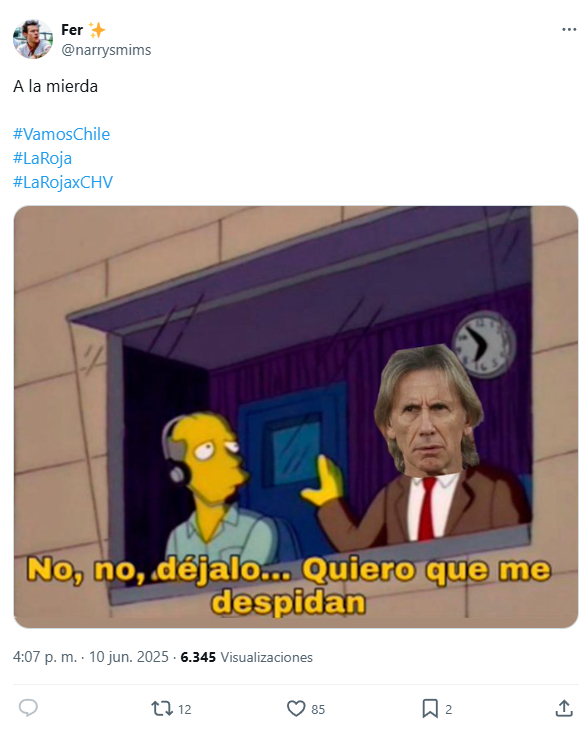The width and height of the screenshot is (587, 736).
Task: Open the #LaRoja hashtag
Action: click(42, 159)
